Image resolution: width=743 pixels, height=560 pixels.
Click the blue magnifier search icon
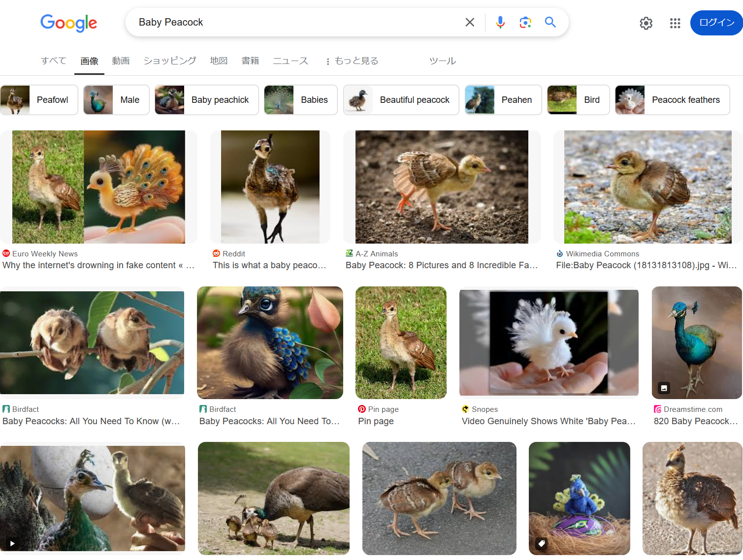tap(550, 22)
